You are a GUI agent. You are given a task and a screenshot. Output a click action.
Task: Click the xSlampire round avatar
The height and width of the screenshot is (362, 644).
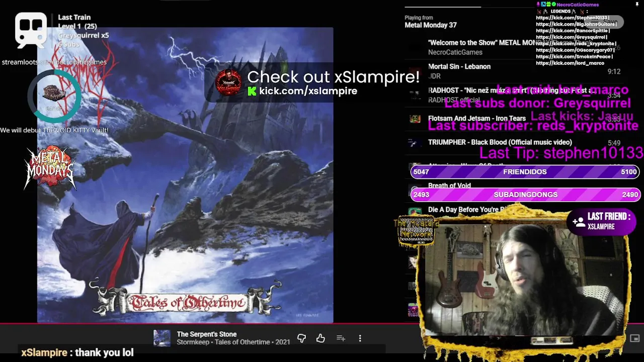click(228, 82)
